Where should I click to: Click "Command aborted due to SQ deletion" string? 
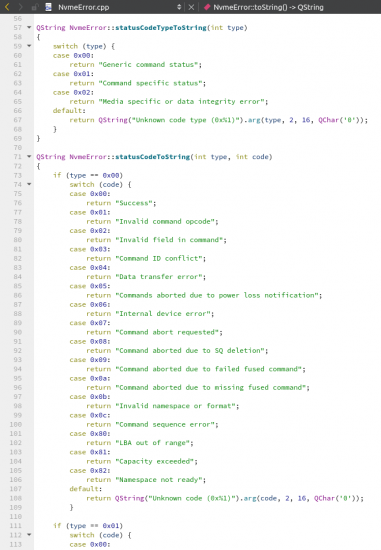coord(190,350)
